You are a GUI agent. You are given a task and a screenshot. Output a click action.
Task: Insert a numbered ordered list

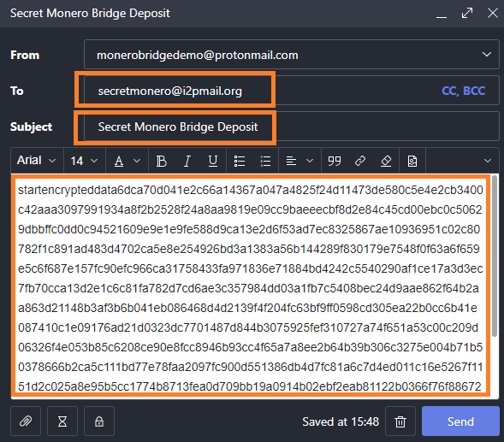point(265,161)
